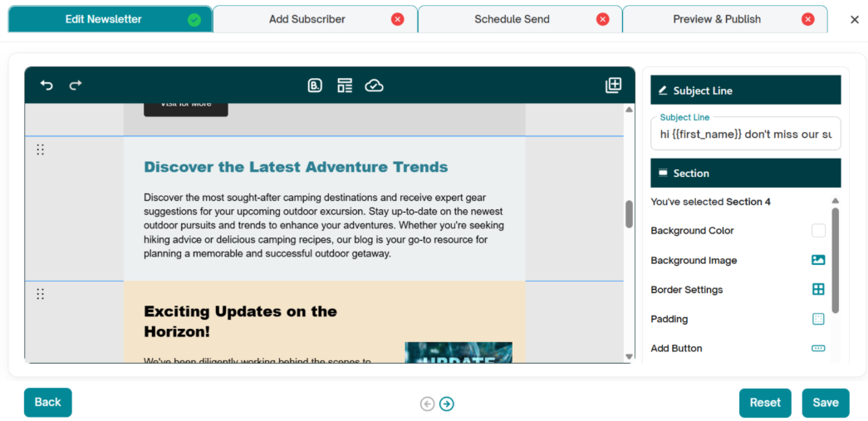Select the heading Exciting Updates on the Horizon!
The height and width of the screenshot is (421, 868).
(x=240, y=321)
